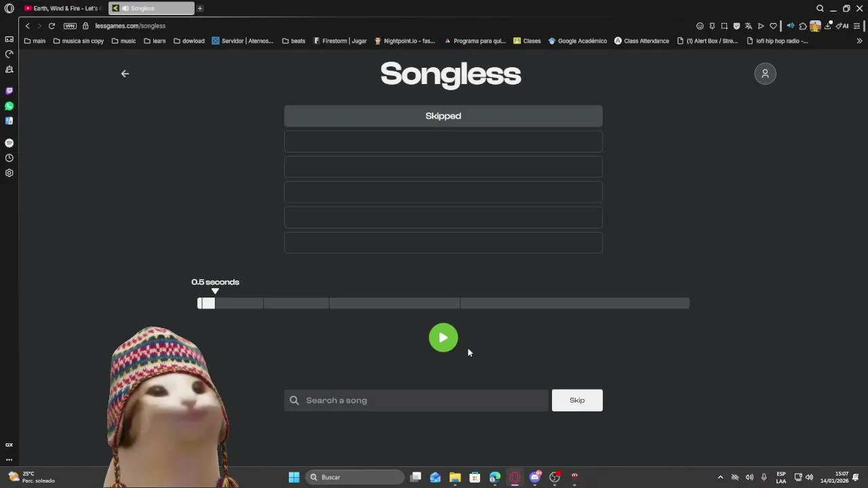The image size is (868, 488).
Task: Open the 'dowload' bookmarks folder
Action: [189, 41]
